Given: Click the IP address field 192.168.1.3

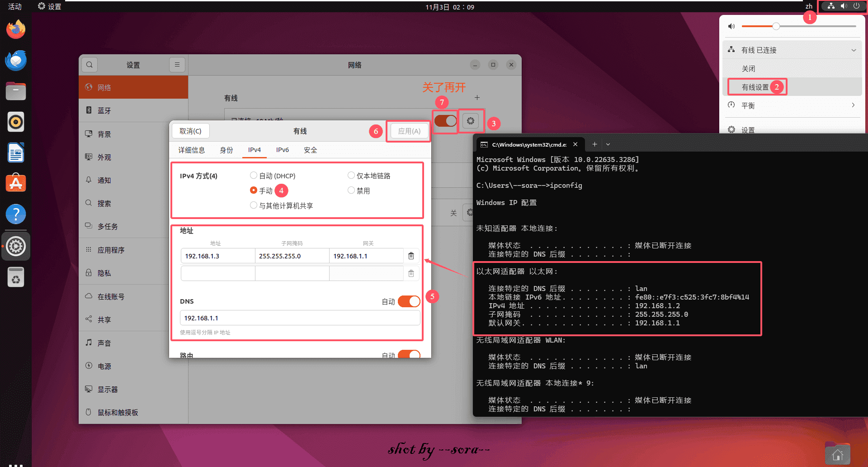Looking at the screenshot, I should tap(218, 256).
